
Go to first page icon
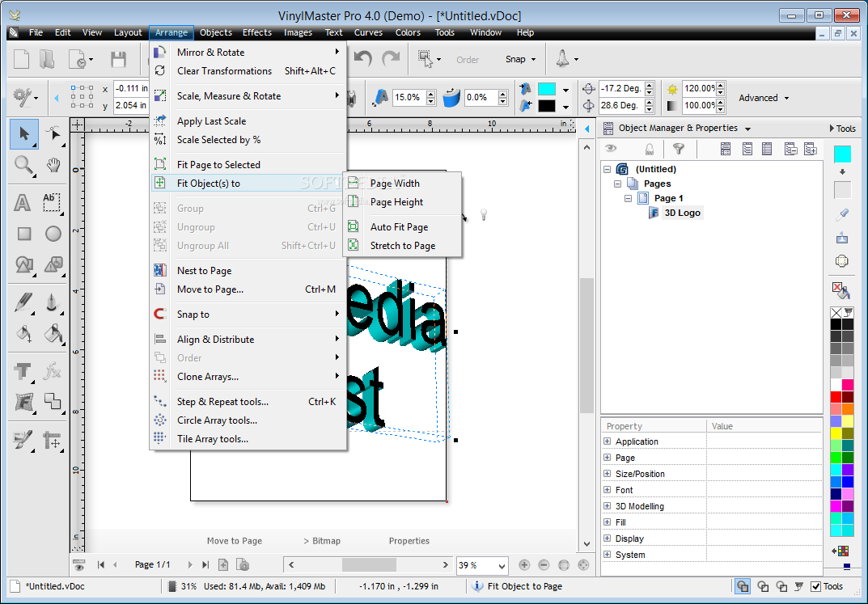(x=101, y=564)
